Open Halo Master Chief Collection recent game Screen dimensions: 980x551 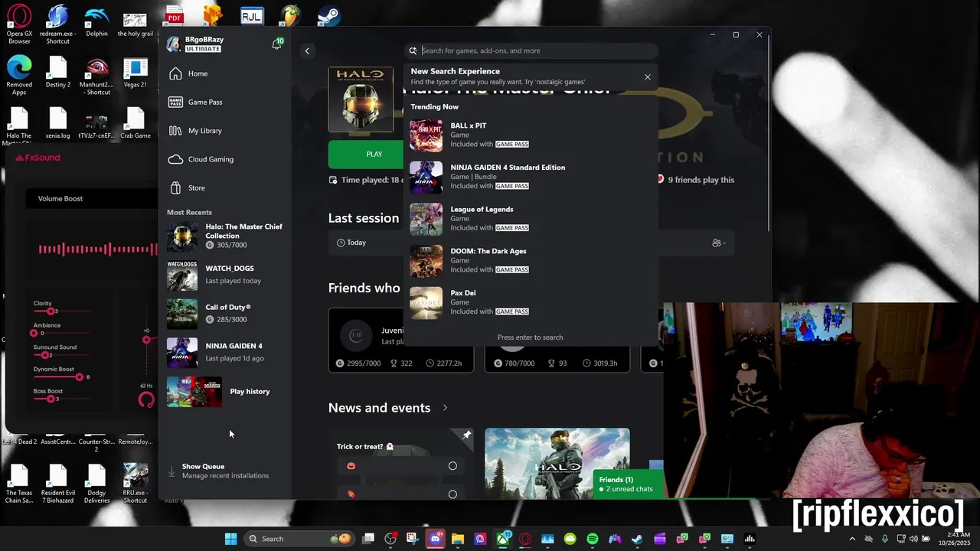coord(225,236)
